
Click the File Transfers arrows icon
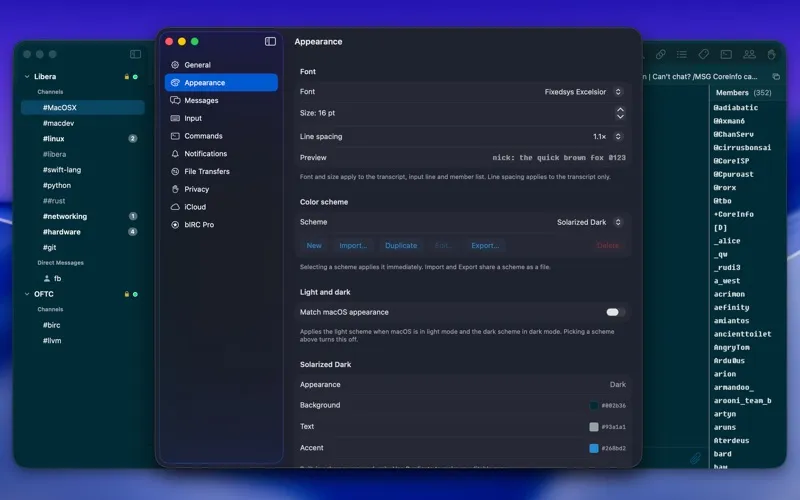click(175, 171)
